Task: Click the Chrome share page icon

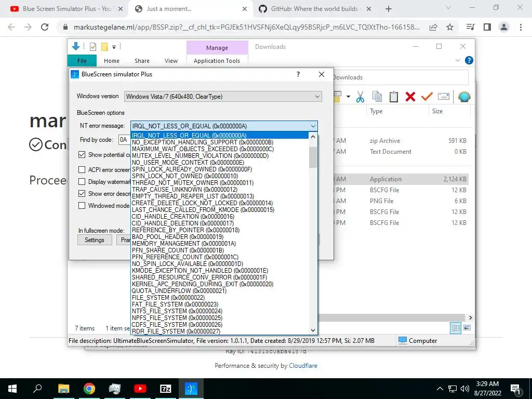Action: click(433, 27)
